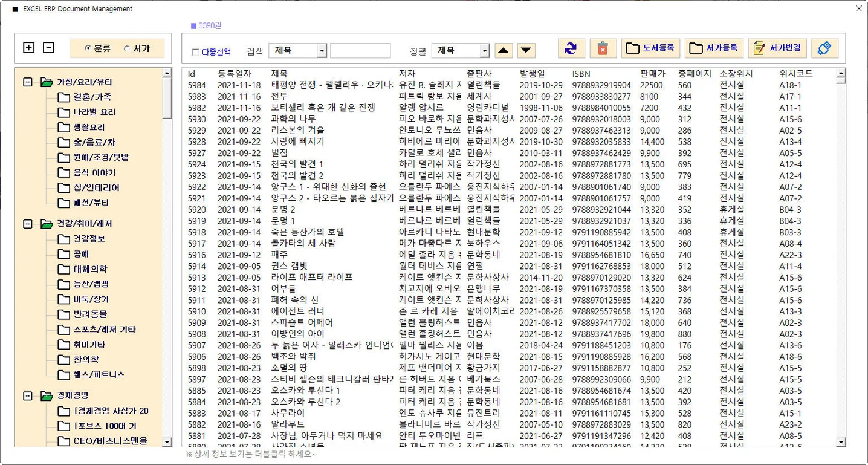This screenshot has width=868, height=465.
Task: Click the folder icon of 생활요리
Action: point(64,127)
